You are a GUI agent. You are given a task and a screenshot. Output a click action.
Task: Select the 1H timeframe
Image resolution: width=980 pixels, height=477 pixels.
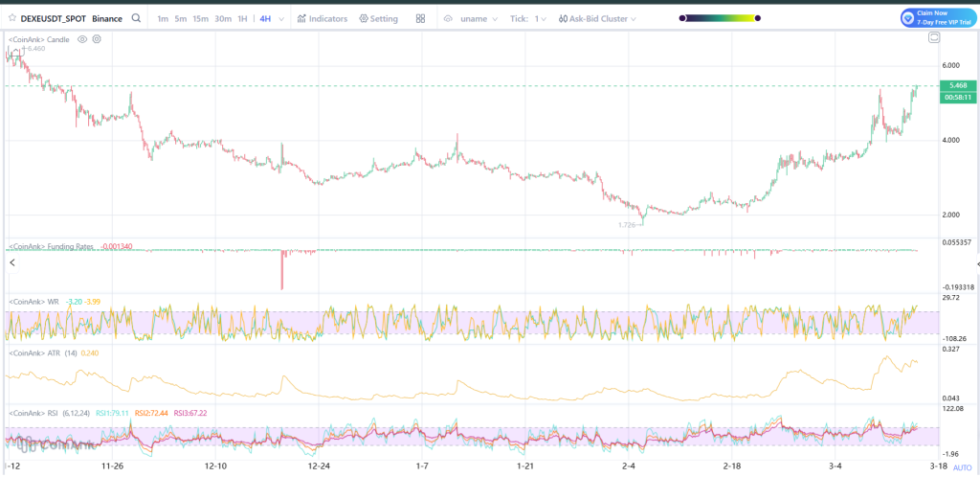pos(243,18)
